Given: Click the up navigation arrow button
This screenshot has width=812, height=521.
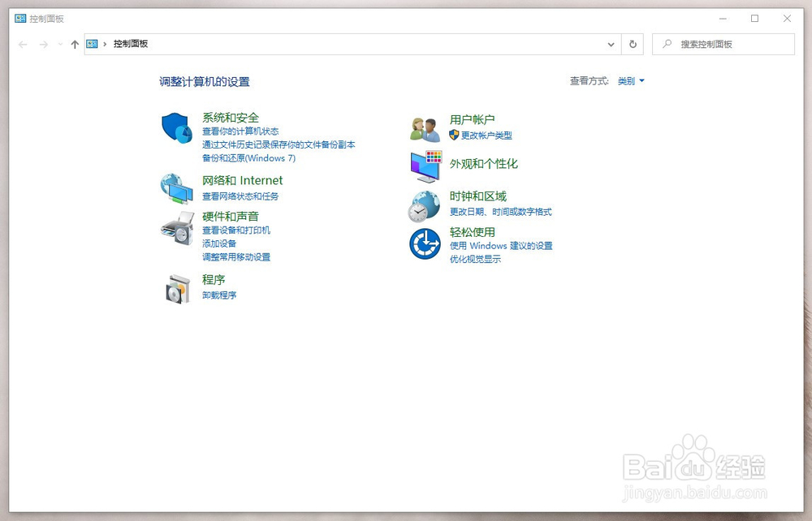Looking at the screenshot, I should (75, 44).
